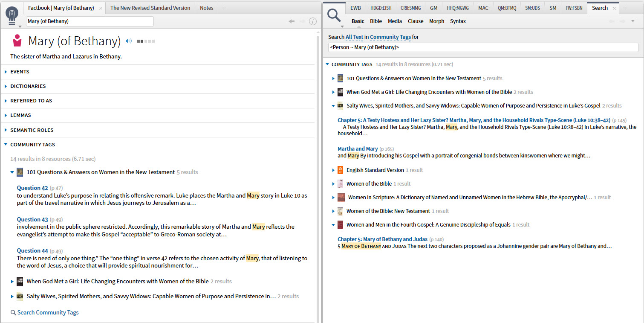Open the Search magnifier panel menu

tap(334, 16)
